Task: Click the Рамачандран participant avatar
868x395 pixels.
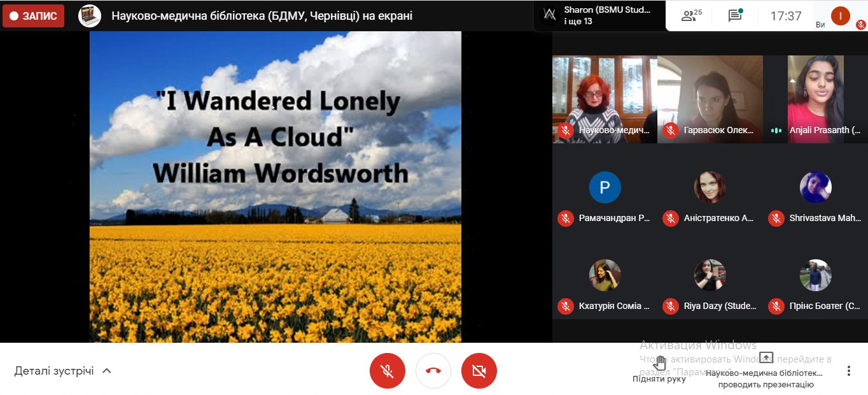Action: pyautogui.click(x=605, y=187)
